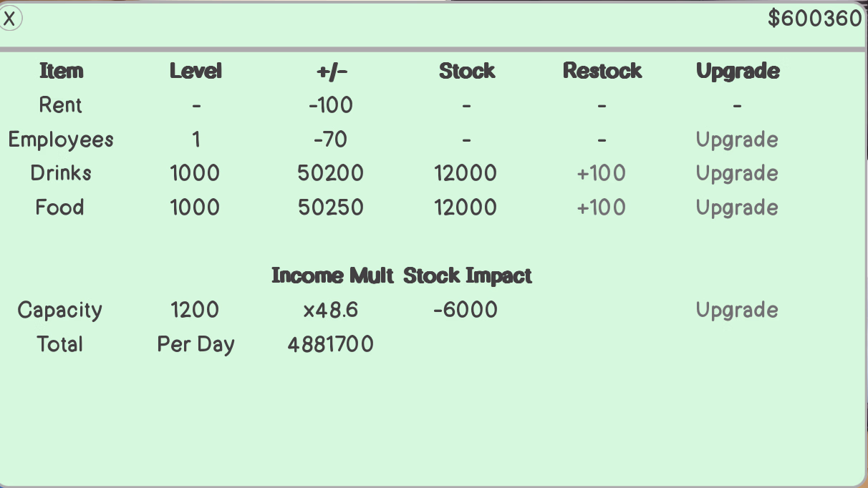Click the Stock column header
868x488 pixels.
(467, 71)
